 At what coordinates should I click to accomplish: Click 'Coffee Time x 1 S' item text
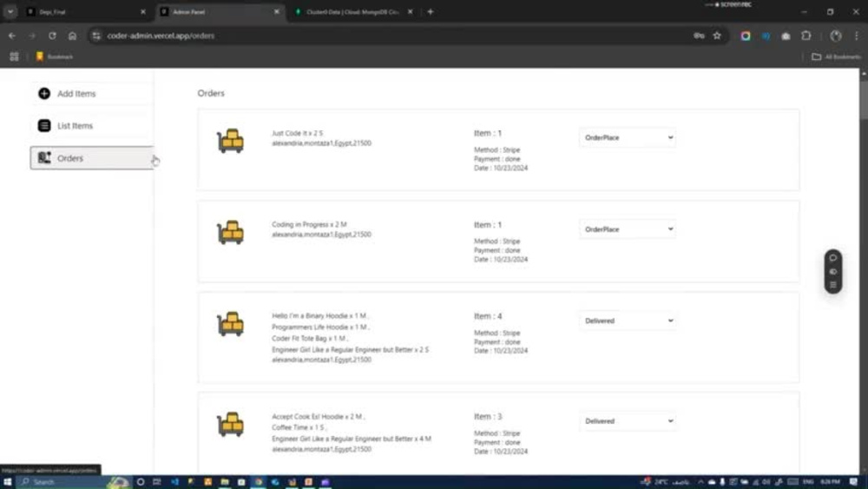tap(299, 427)
